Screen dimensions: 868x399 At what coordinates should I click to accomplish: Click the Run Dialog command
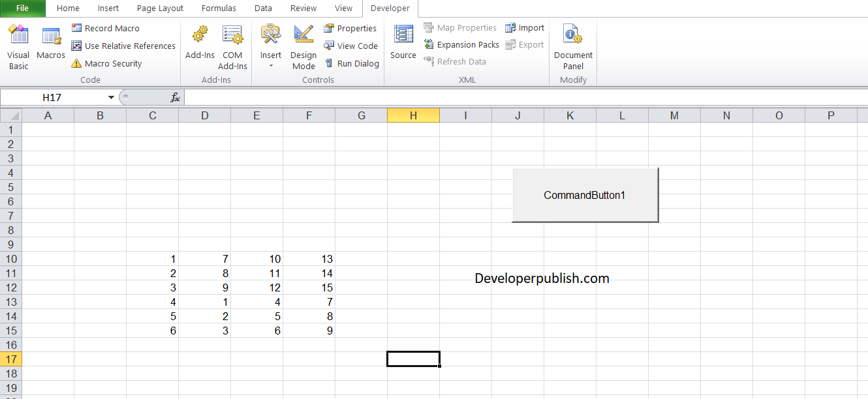352,63
